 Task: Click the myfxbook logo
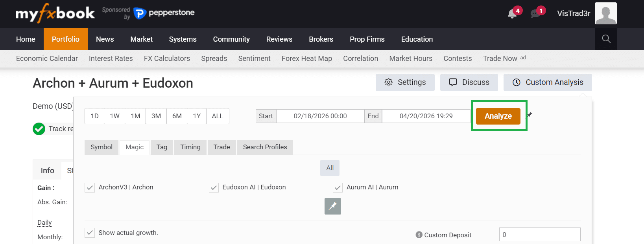[x=55, y=13]
